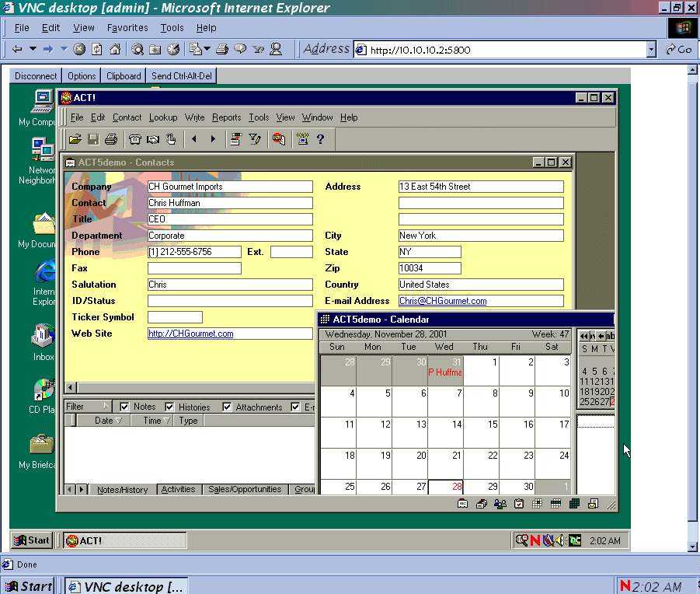Click the Internet Explorer Search icon
The height and width of the screenshot is (594, 700).
(x=138, y=49)
